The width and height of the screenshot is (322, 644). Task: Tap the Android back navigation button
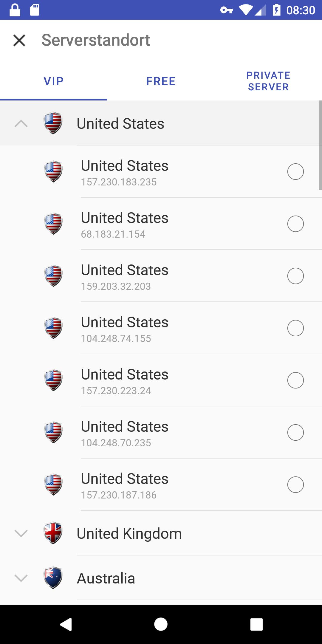click(66, 624)
